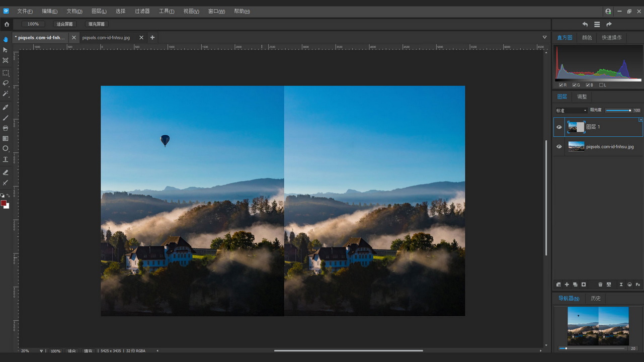Viewport: 644px width, 362px height.
Task: Open the 标准 blend mode dropdown
Action: 571,111
